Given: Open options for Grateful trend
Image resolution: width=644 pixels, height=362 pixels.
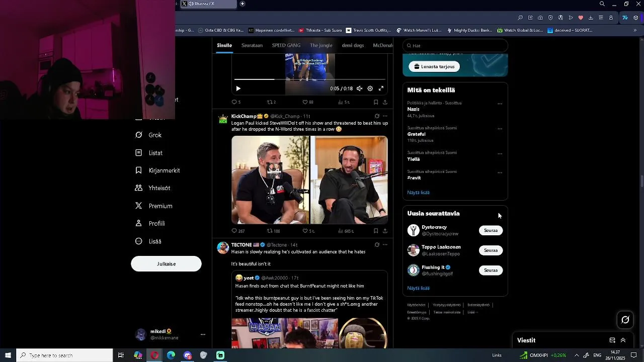Looking at the screenshot, I should [x=500, y=129].
